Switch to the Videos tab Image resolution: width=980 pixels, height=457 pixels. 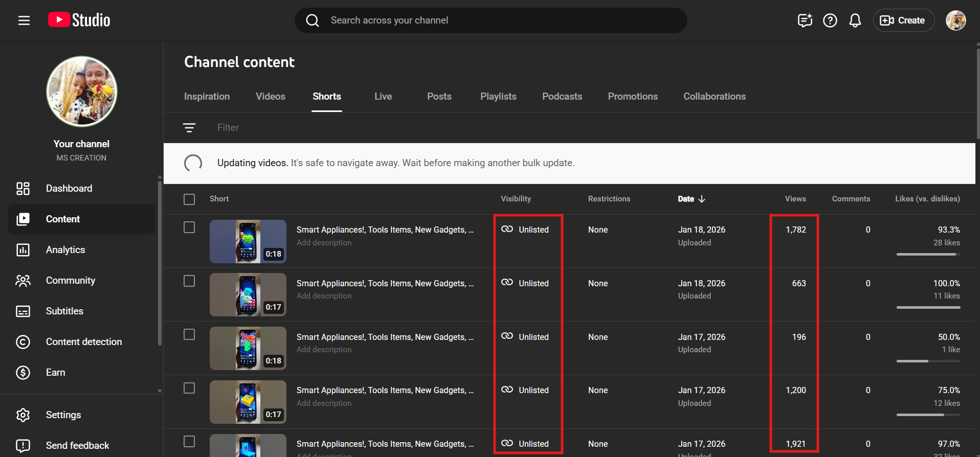pos(270,97)
